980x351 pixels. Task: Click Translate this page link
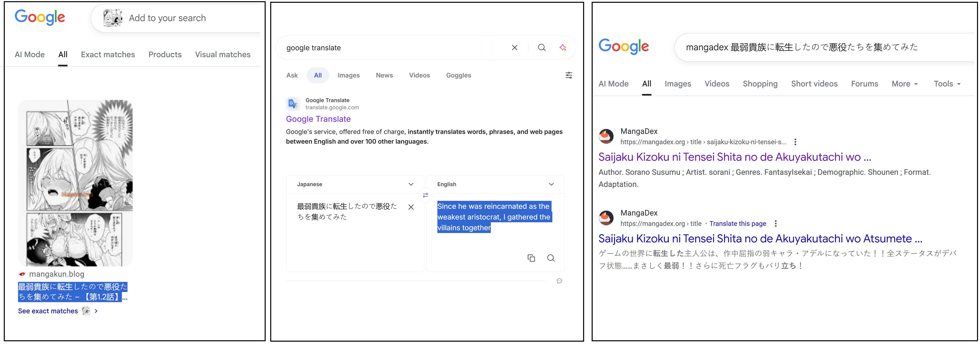click(x=737, y=224)
